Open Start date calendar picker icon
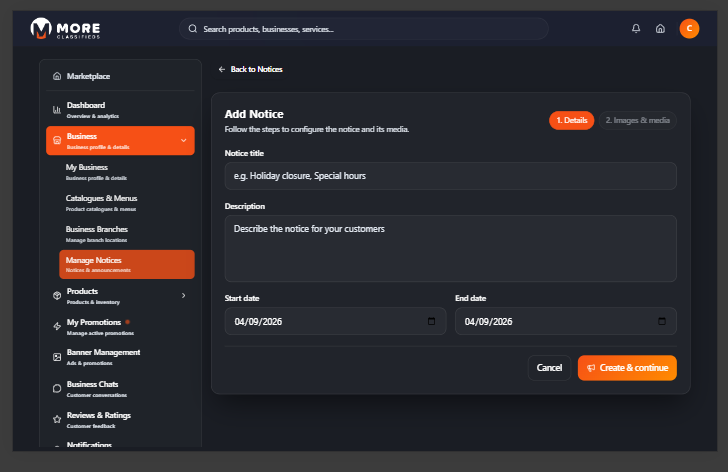Image resolution: width=728 pixels, height=472 pixels. pyautogui.click(x=431, y=321)
